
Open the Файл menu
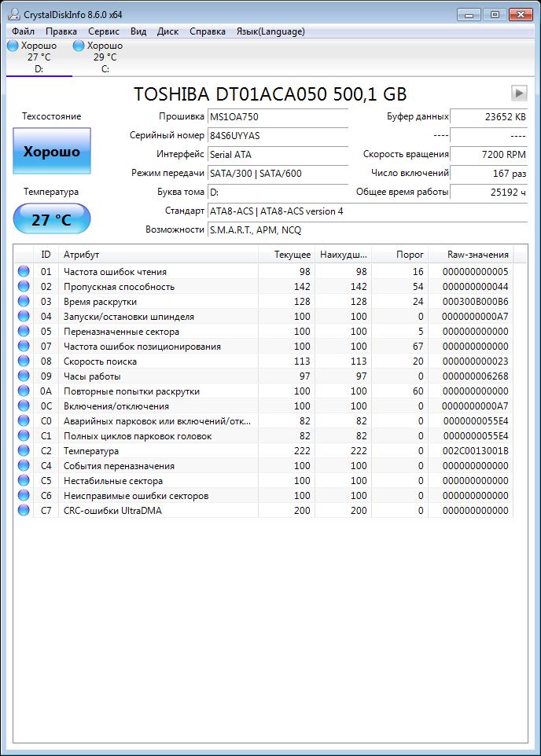click(x=23, y=31)
